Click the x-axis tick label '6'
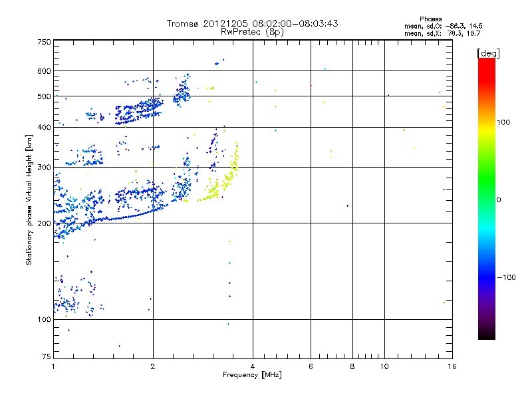The width and height of the screenshot is (532, 399). (x=311, y=366)
